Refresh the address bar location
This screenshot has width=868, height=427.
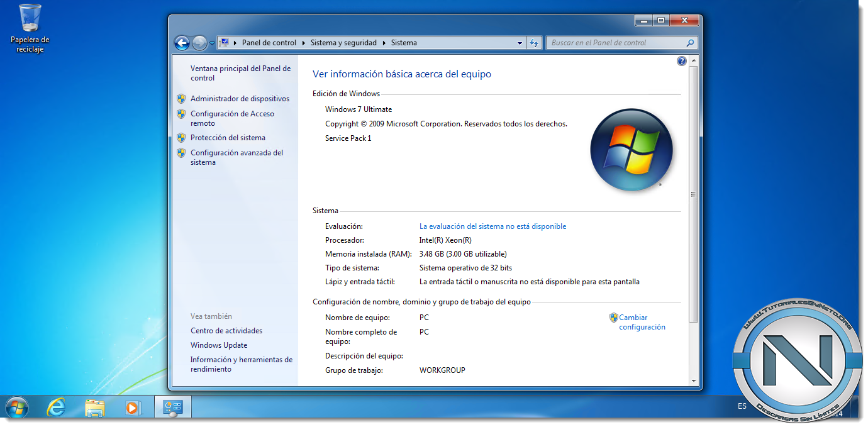534,43
